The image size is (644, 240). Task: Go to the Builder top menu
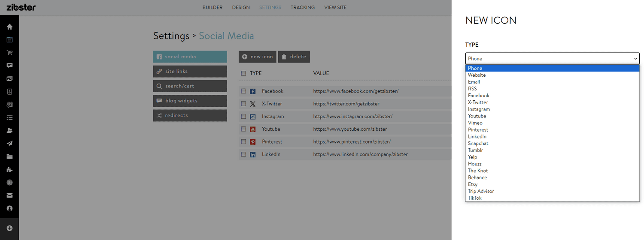click(213, 7)
